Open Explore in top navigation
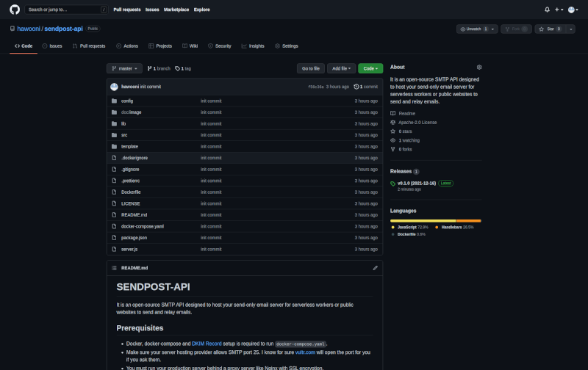 (x=201, y=10)
